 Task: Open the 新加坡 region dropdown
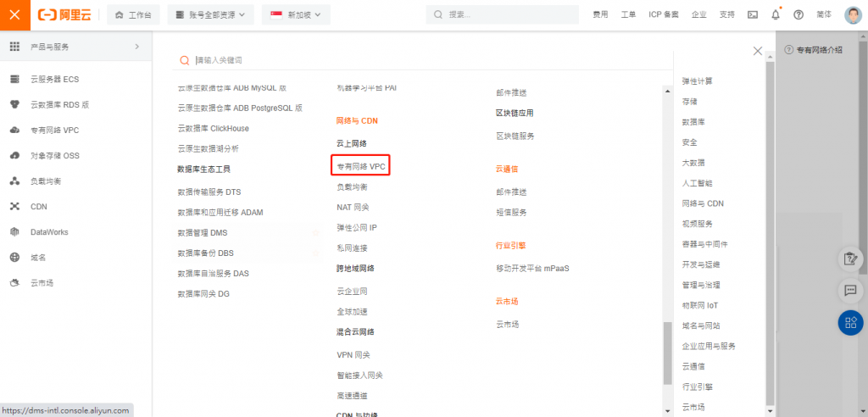coord(296,15)
